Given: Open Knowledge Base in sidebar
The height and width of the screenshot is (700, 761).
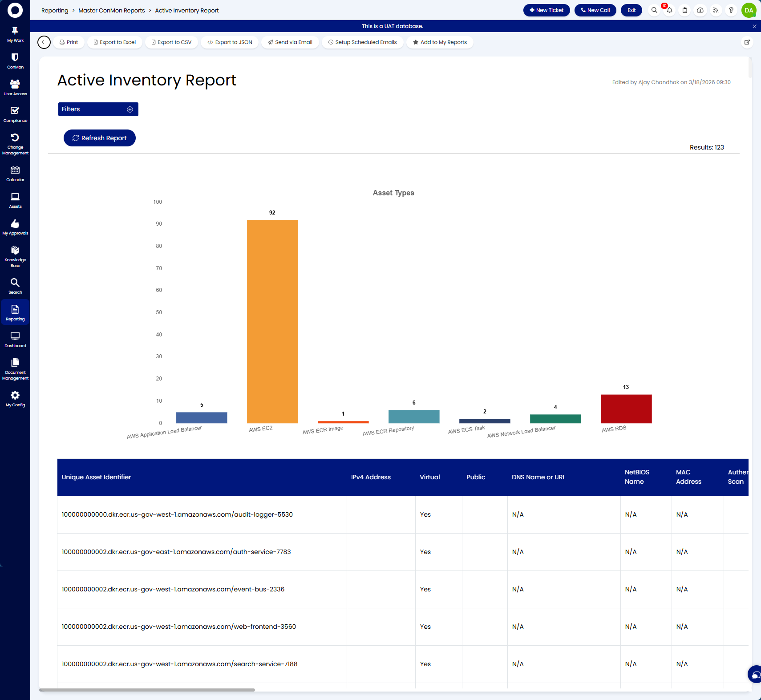Looking at the screenshot, I should [15, 256].
